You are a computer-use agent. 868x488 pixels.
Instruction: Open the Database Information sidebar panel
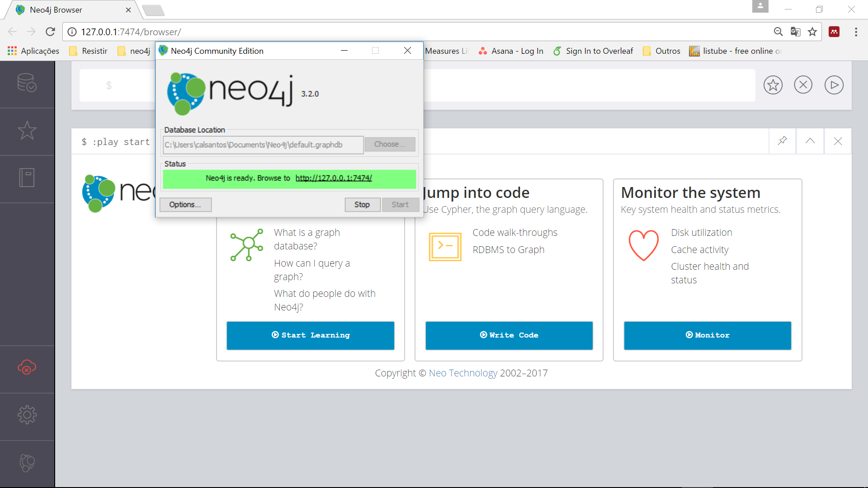(x=27, y=84)
